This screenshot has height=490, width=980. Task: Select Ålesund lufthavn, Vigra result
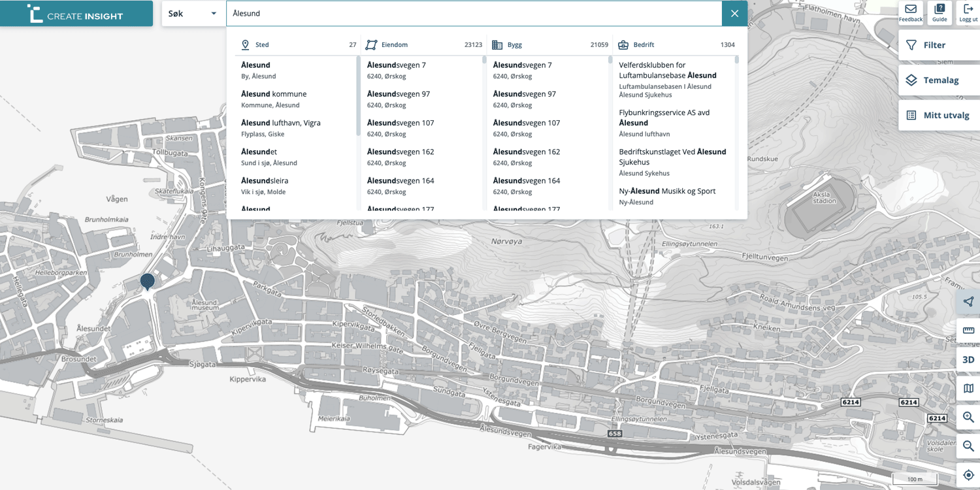295,127
